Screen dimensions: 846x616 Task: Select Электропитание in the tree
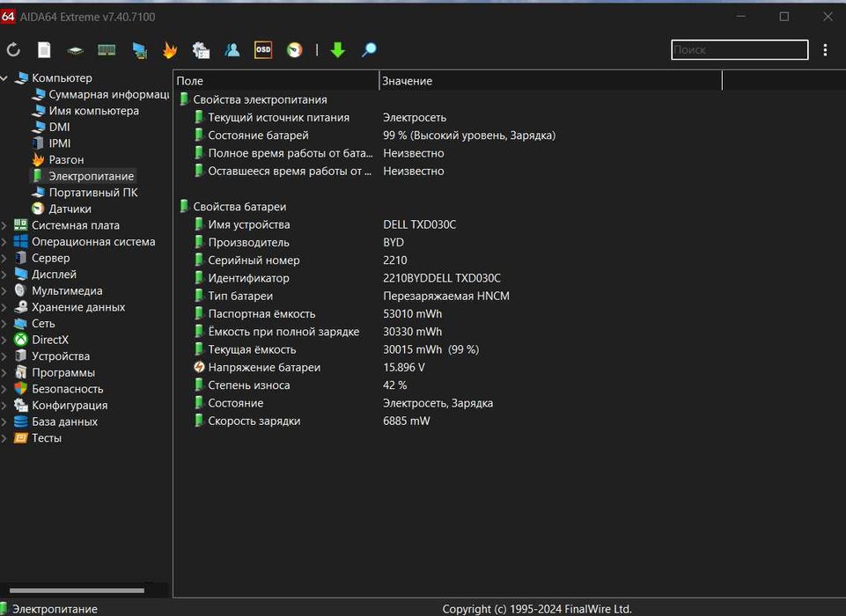click(x=83, y=176)
